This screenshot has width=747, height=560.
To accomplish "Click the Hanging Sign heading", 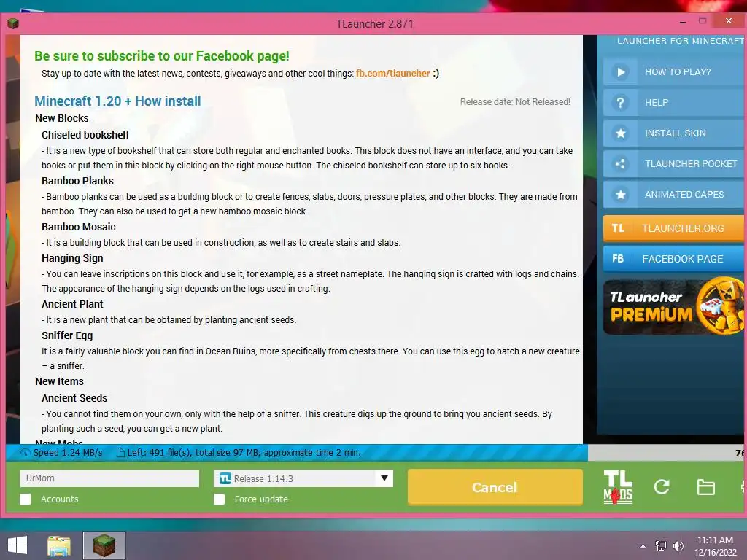I will coord(72,258).
